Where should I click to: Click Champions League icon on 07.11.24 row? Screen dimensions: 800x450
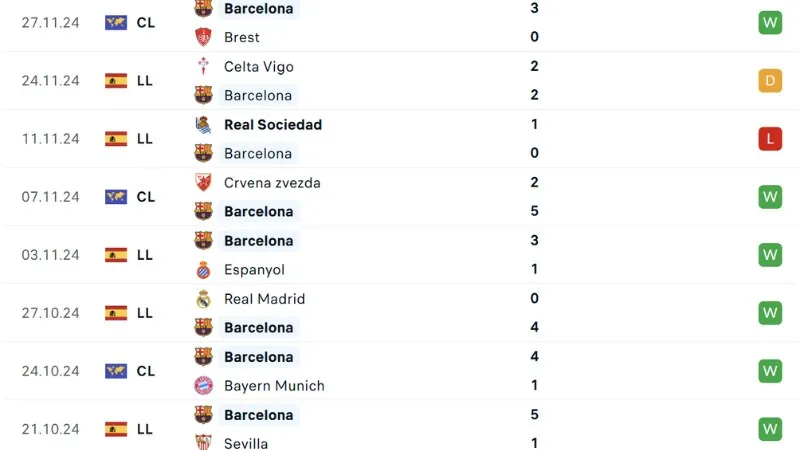tap(116, 197)
